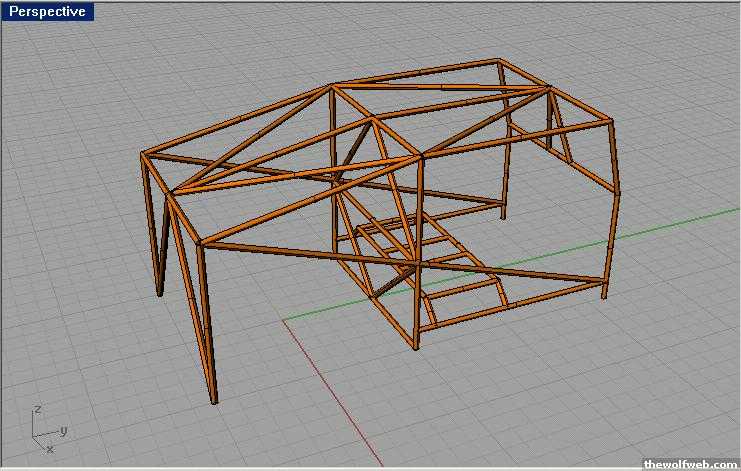The height and width of the screenshot is (471, 741).
Task: Pick the bottom of the central vertical post
Action: (416, 347)
